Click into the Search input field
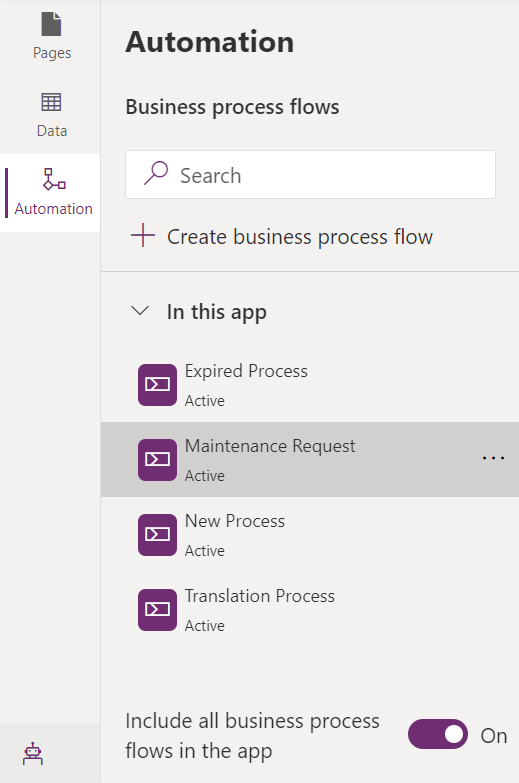The image size is (519, 783). [310, 175]
